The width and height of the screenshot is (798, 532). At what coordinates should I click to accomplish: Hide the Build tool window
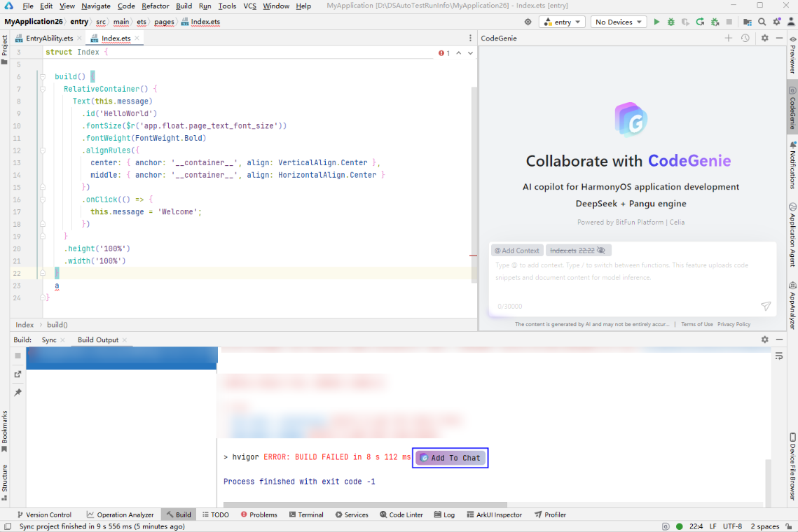[x=779, y=339]
